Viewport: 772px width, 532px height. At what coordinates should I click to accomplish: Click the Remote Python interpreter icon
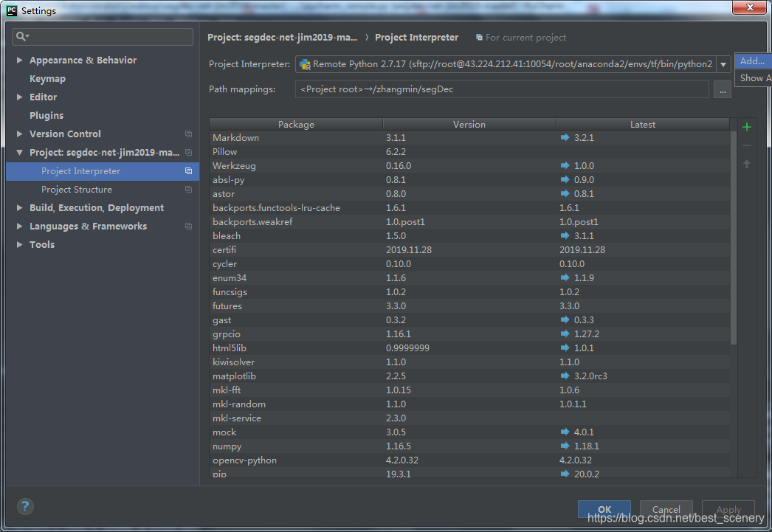[x=305, y=64]
